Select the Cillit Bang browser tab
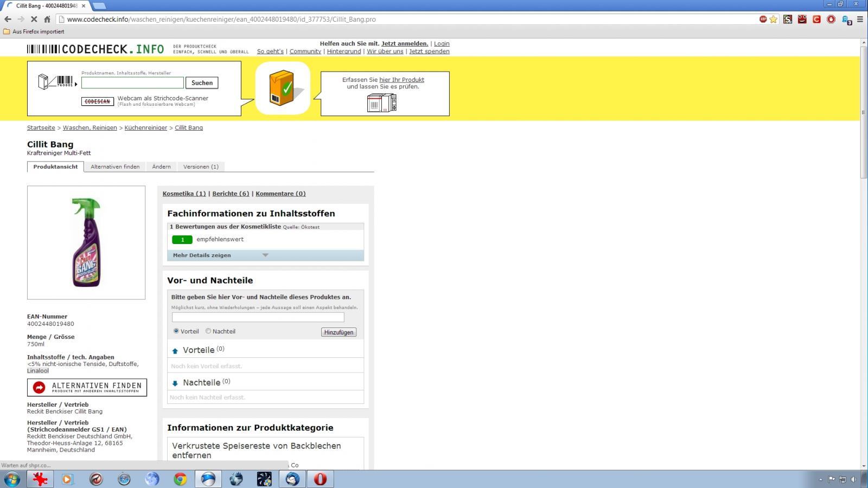The image size is (868, 488). (x=46, y=5)
